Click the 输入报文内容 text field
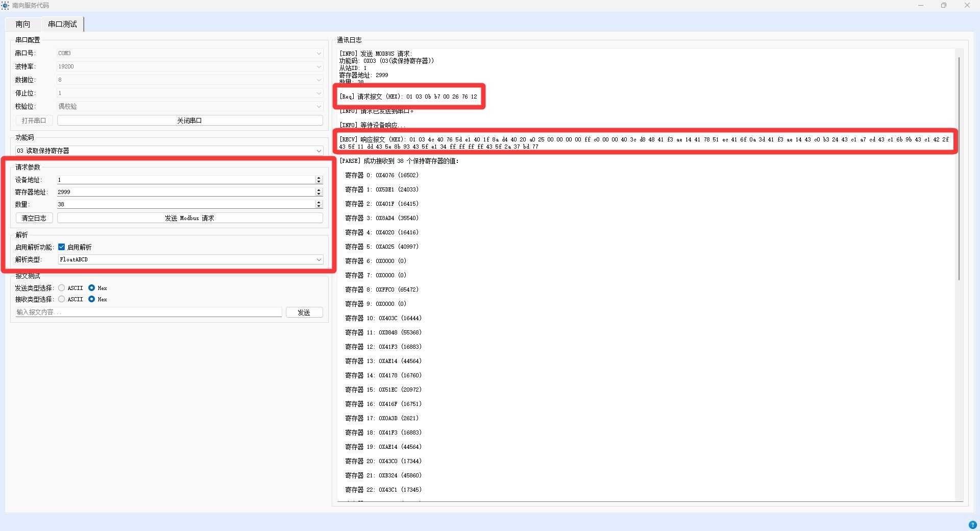The height and width of the screenshot is (531, 980). pyautogui.click(x=148, y=312)
